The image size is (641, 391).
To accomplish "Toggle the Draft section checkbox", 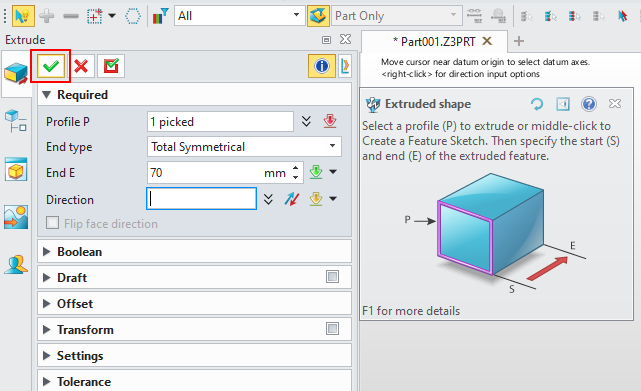I will pyautogui.click(x=332, y=277).
